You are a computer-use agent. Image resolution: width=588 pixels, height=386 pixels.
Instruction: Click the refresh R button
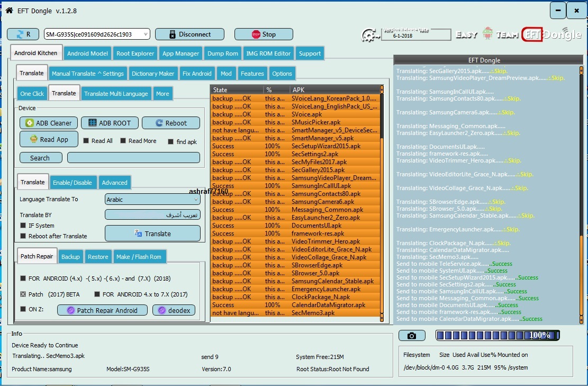tap(23, 34)
